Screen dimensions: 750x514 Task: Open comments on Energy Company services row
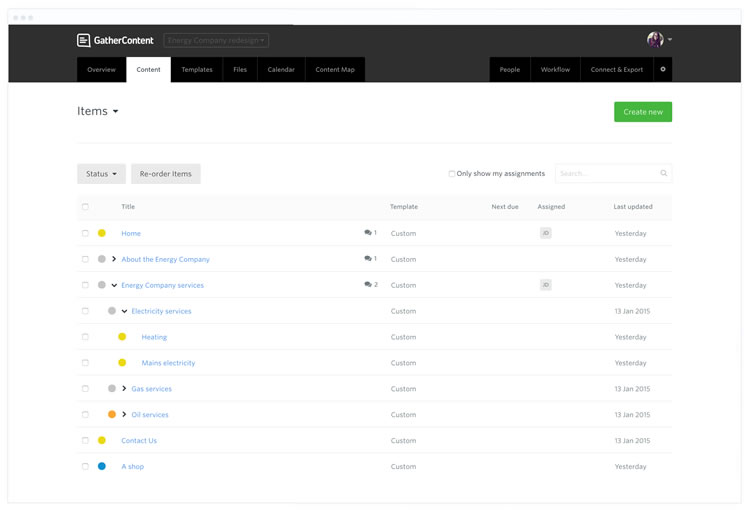(x=369, y=285)
